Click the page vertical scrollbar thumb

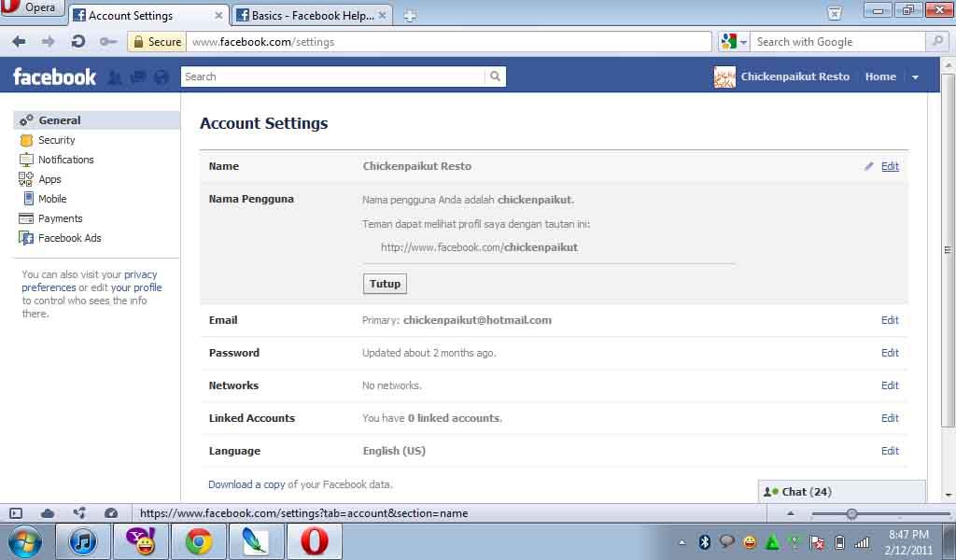(x=948, y=250)
